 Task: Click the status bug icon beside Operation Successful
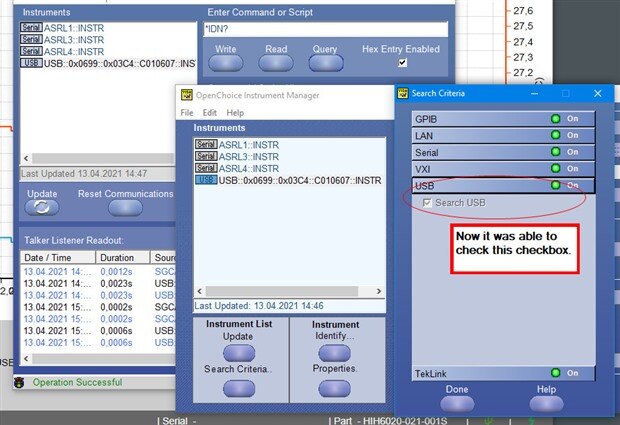[x=19, y=383]
